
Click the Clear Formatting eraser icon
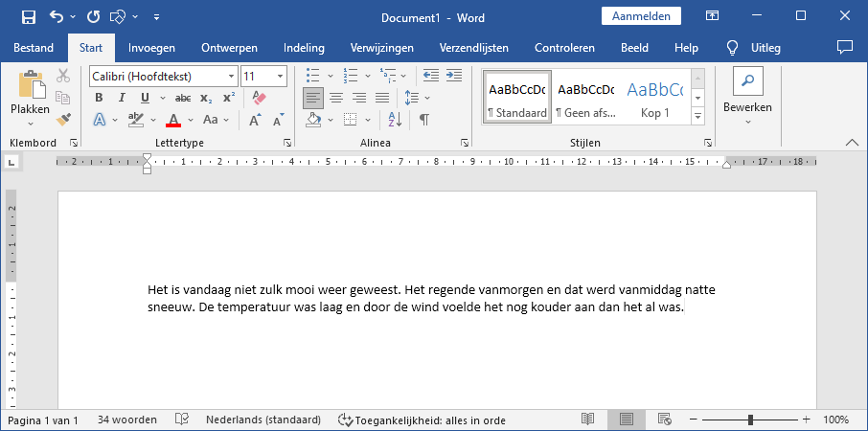(258, 98)
